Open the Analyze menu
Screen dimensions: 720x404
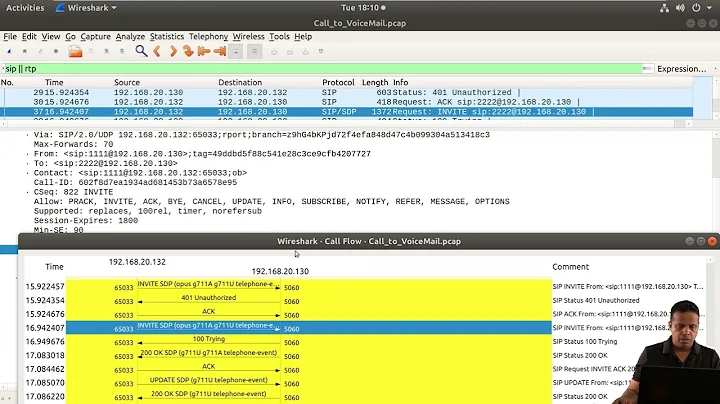pyautogui.click(x=130, y=36)
